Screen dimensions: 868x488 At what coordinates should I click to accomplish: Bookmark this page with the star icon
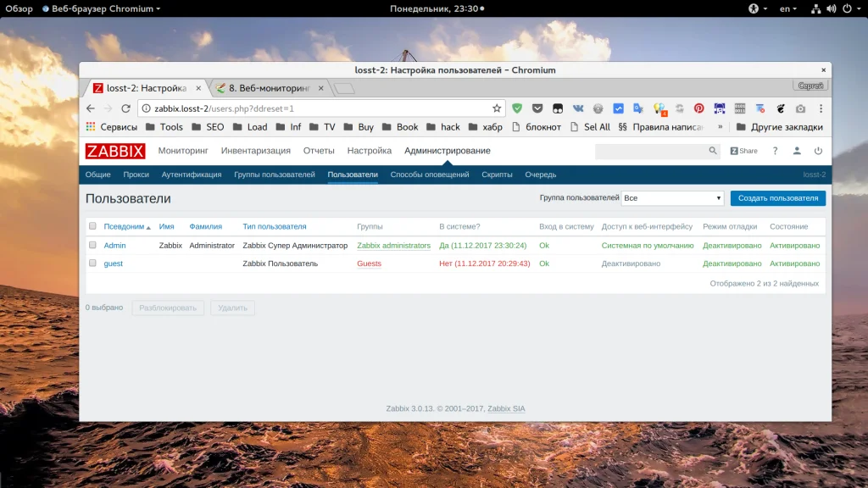click(497, 108)
